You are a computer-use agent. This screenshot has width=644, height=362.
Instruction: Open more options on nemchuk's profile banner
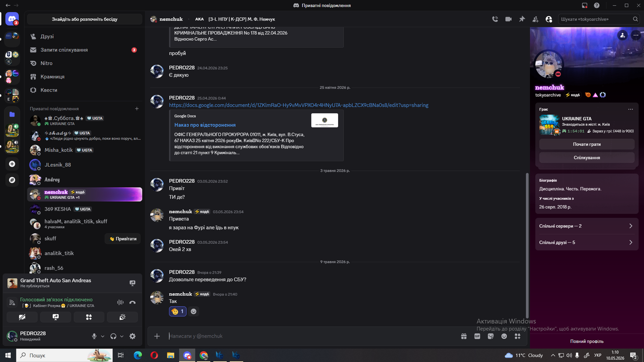click(636, 35)
